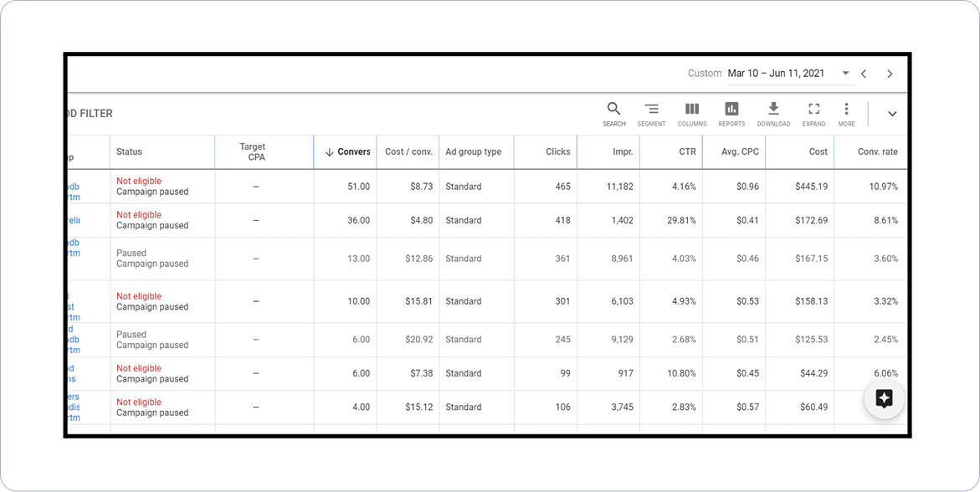This screenshot has width=980, height=492.
Task: Click the Add Filter button
Action: [90, 114]
